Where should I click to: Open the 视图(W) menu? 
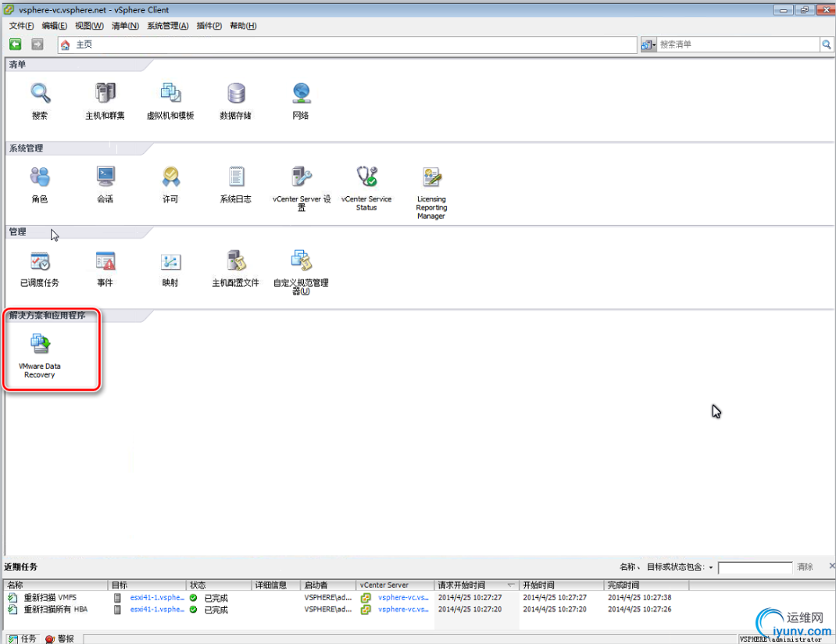point(89,26)
